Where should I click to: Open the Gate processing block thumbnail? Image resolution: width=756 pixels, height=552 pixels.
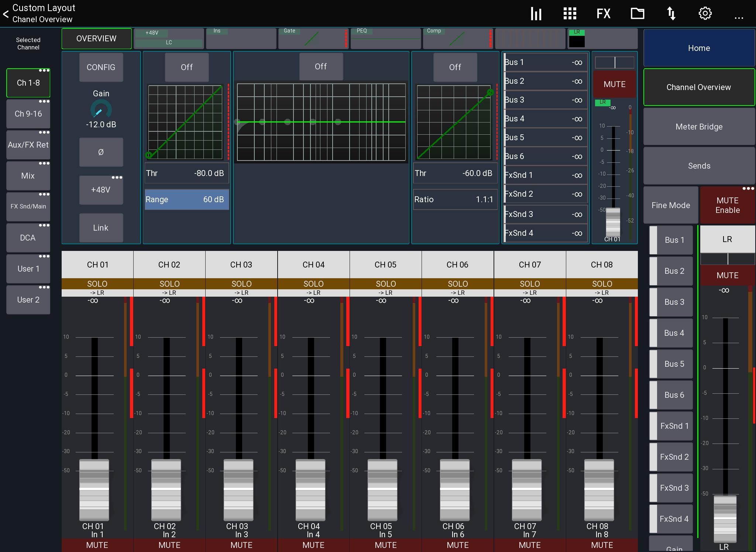tap(313, 38)
